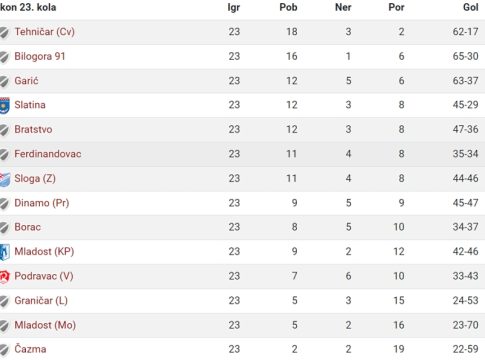The image size is (485, 360).
Task: Click placeholder crest next to Tehničar (Cv)
Action: tap(4, 32)
